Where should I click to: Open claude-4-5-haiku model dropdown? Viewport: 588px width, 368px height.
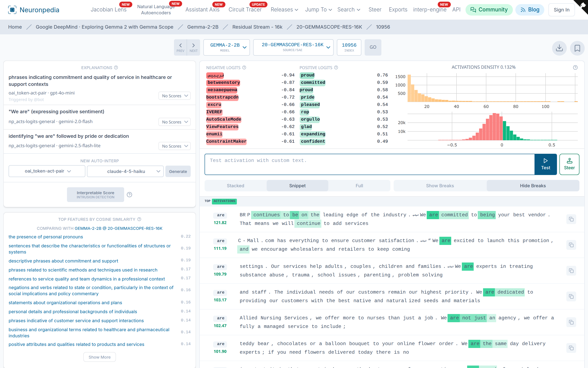click(125, 171)
